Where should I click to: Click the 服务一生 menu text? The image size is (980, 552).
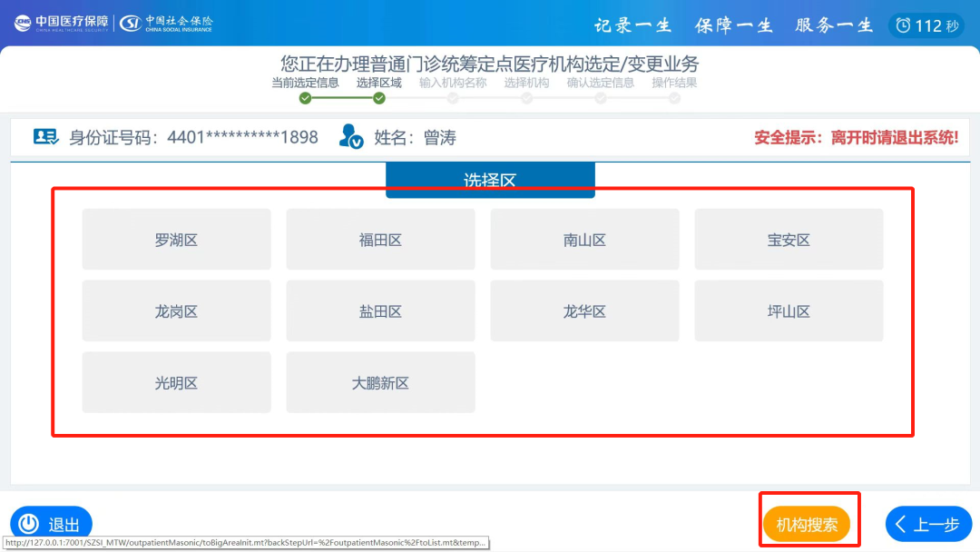pos(832,25)
